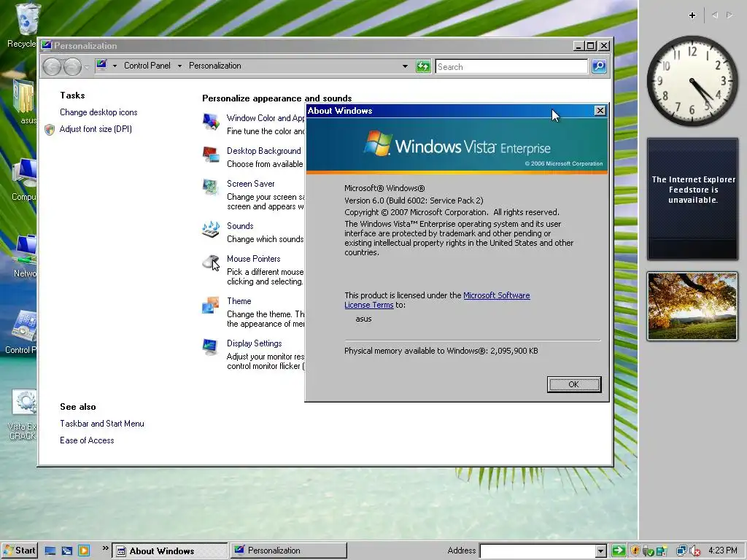Switch to Personalization taskbar button

point(289,551)
